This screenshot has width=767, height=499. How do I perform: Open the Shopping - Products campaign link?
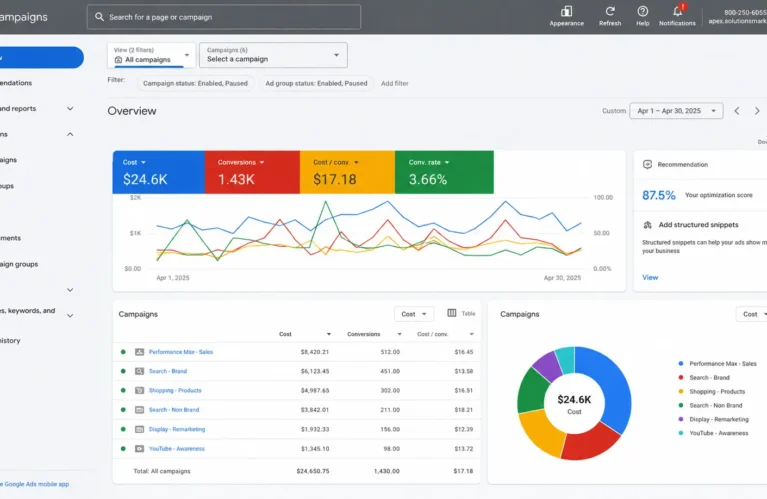tap(175, 390)
